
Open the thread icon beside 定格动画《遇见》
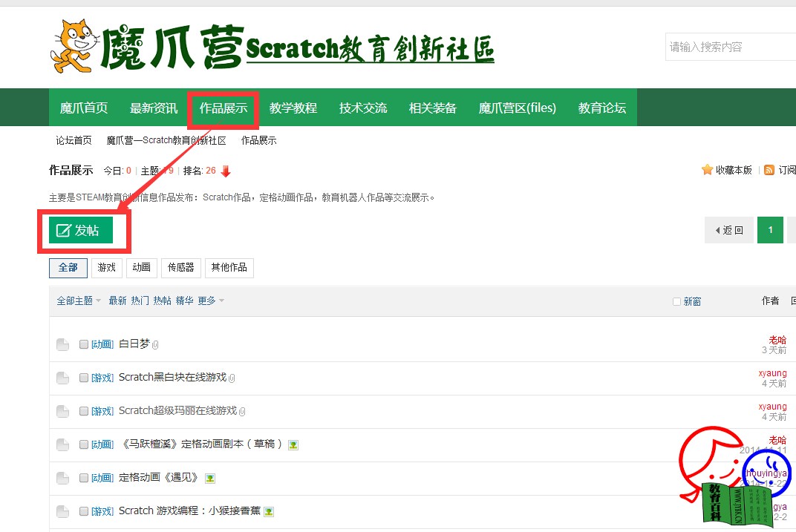(x=63, y=479)
